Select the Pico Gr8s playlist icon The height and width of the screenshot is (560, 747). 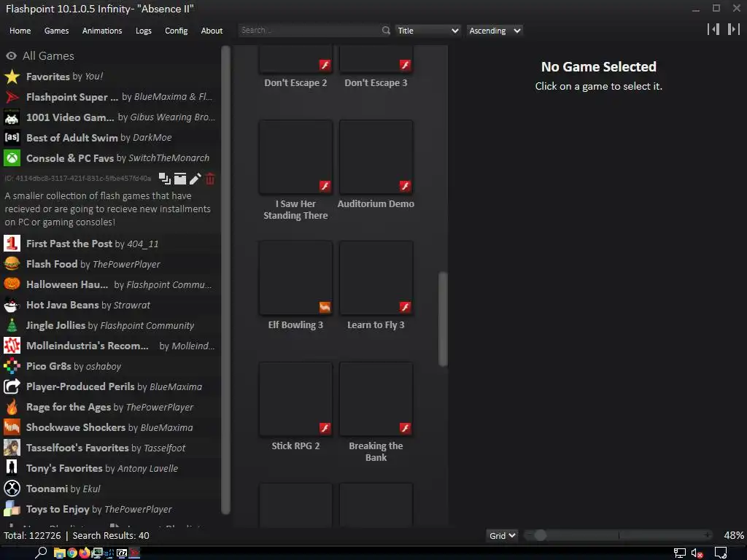[12, 366]
